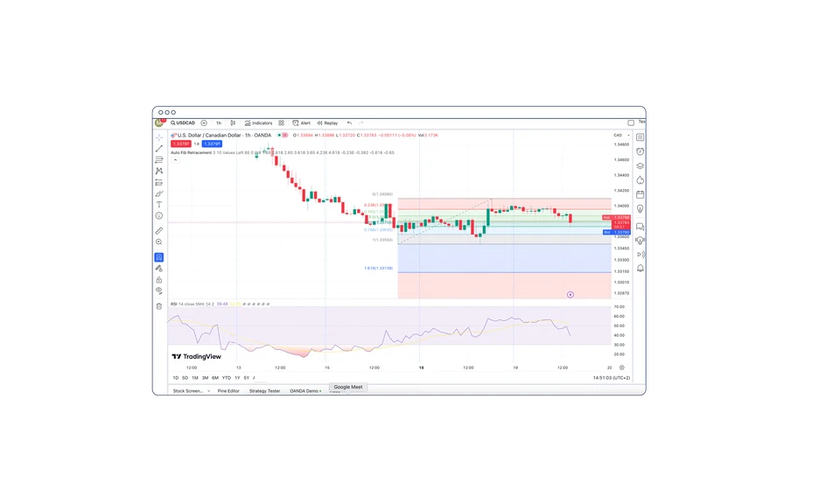Open the Pine Editor tab
The width and height of the screenshot is (819, 504).
pos(228,390)
